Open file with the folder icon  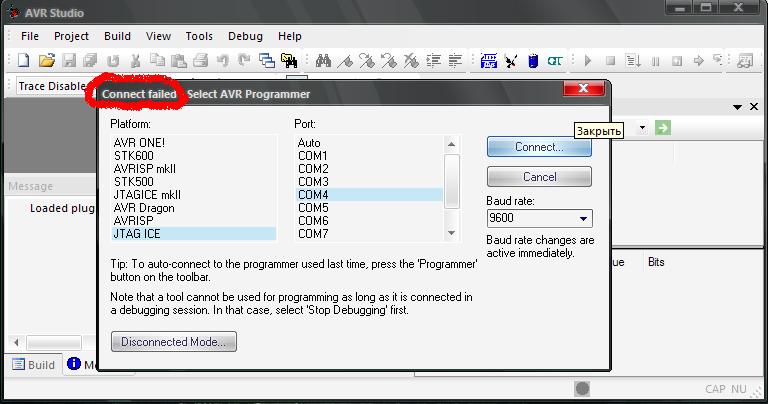47,61
